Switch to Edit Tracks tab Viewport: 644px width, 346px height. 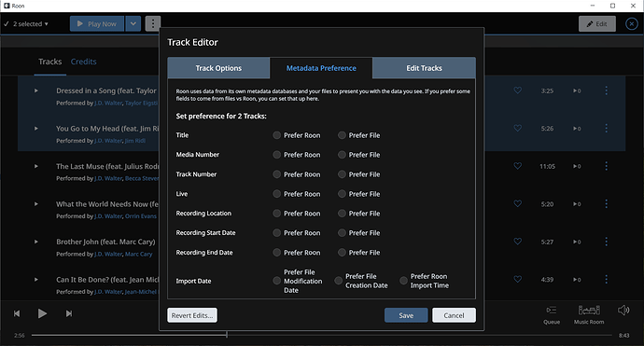click(x=425, y=68)
